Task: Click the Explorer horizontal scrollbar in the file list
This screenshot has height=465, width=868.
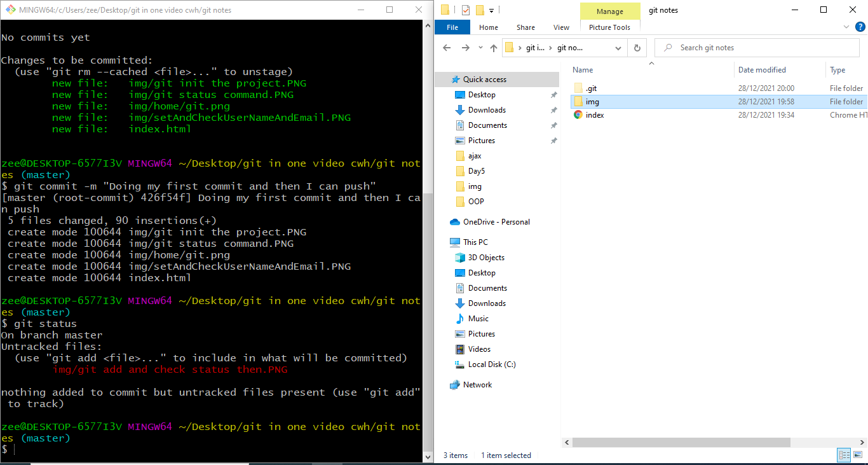Action: pos(681,442)
